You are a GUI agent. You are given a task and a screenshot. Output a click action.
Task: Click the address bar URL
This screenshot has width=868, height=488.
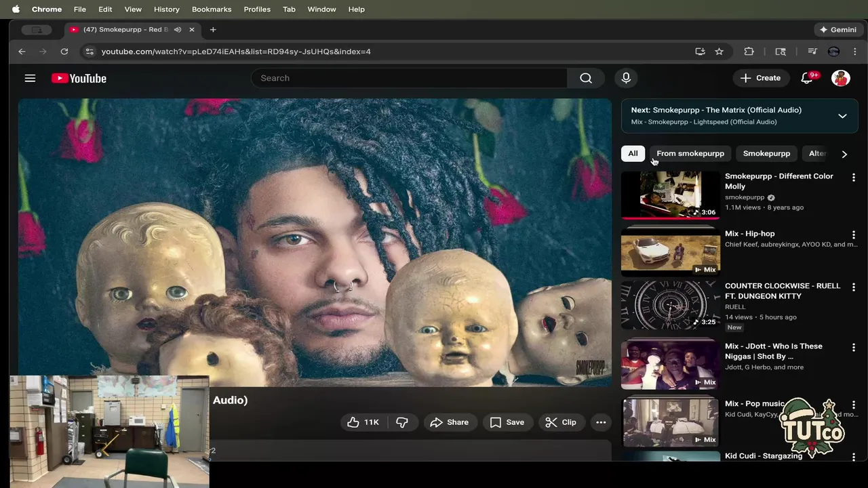coord(236,52)
